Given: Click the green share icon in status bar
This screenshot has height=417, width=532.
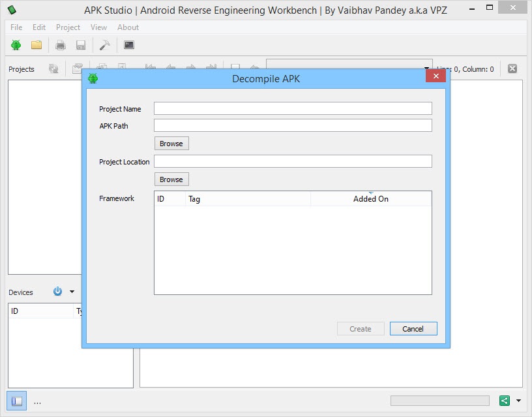Looking at the screenshot, I should [x=504, y=401].
